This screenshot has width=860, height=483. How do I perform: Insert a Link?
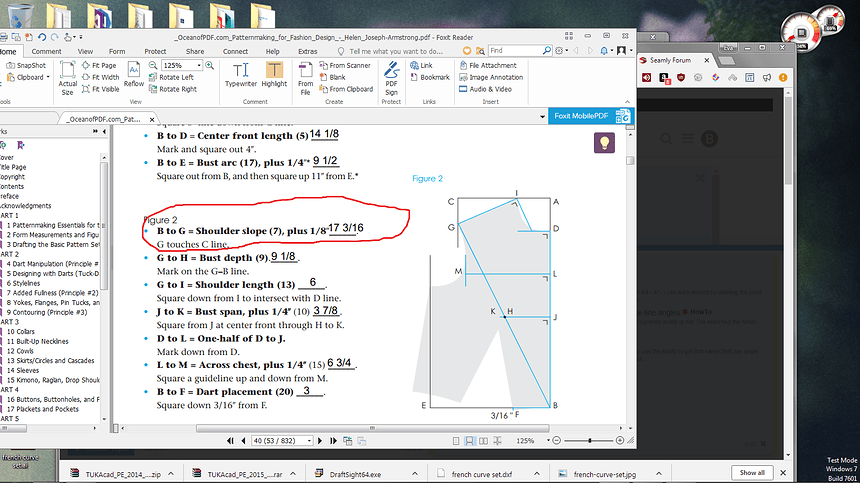click(x=421, y=65)
